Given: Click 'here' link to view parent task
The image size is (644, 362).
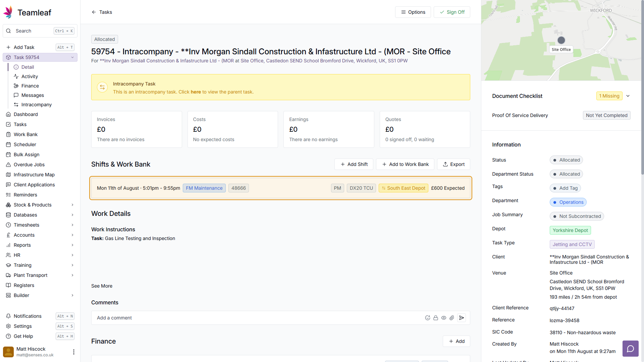Looking at the screenshot, I should click(x=196, y=92).
